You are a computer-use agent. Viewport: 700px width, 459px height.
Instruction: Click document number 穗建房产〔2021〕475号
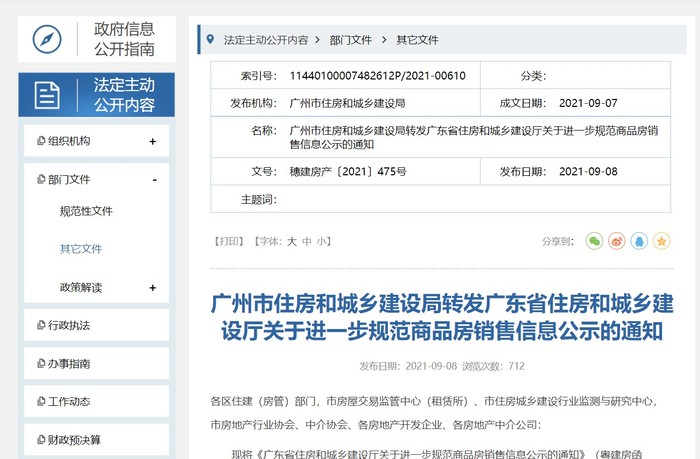(348, 171)
